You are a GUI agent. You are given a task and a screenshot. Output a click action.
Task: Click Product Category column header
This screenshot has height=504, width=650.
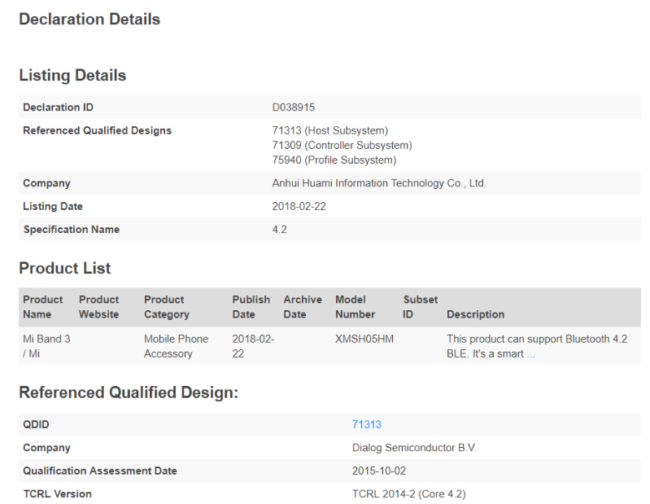pos(167,307)
